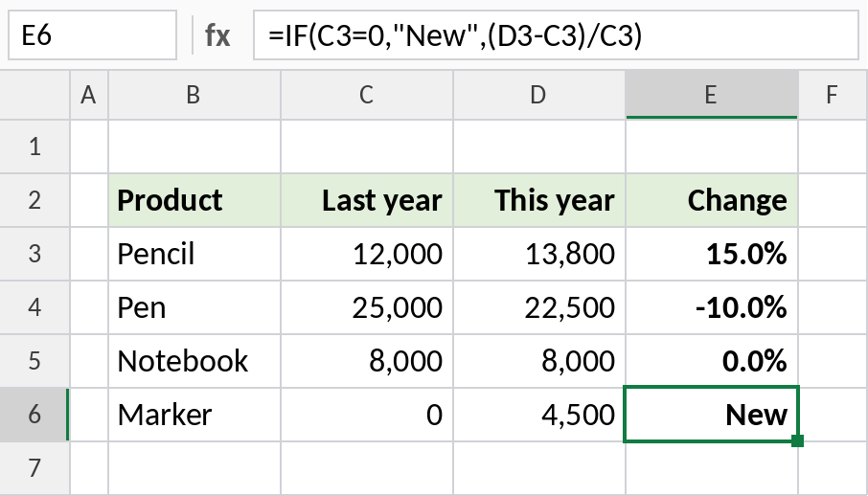Select empty cell E7
The height and width of the screenshot is (496, 868).
pos(711,468)
